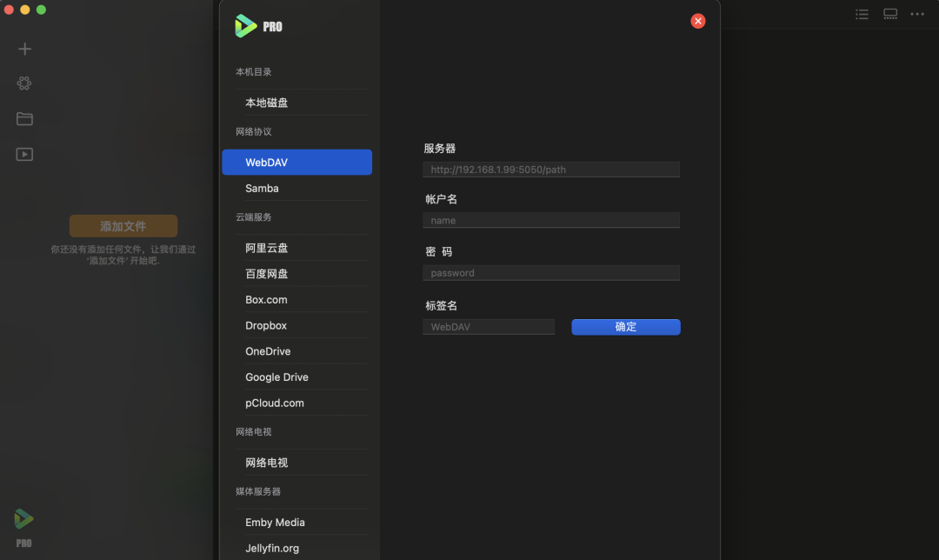This screenshot has height=560, width=939.
Task: Select Jellyfin.org server entry
Action: pyautogui.click(x=297, y=548)
